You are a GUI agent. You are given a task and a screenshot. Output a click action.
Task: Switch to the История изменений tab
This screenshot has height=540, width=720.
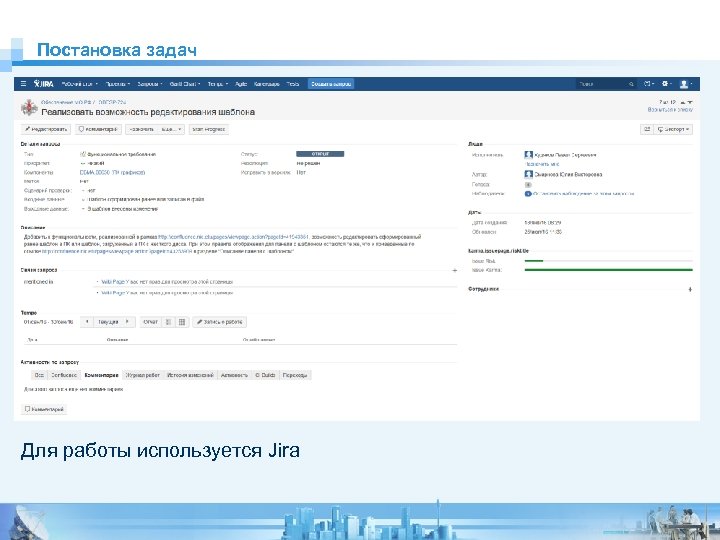190,375
